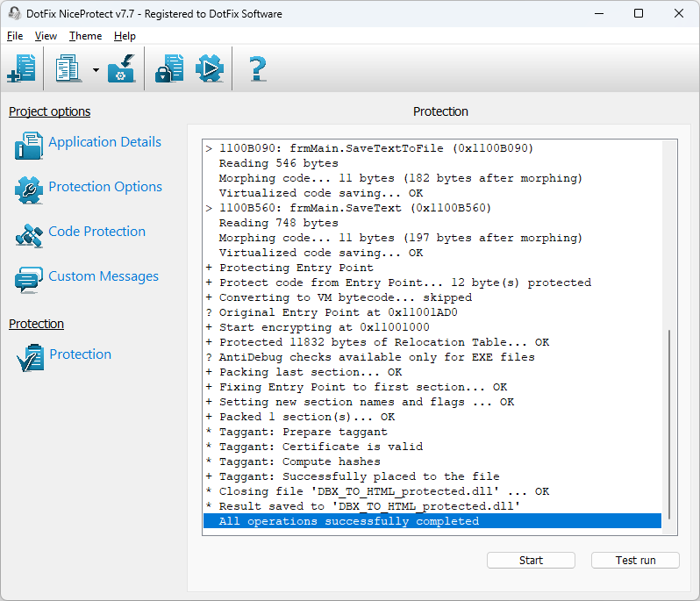Image resolution: width=700 pixels, height=601 pixels.
Task: Select 'frmMain.SaveTextToFile' log line
Action: [x=432, y=148]
